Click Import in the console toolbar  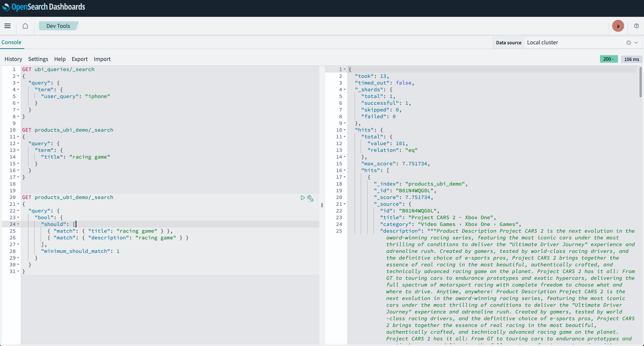(102, 59)
